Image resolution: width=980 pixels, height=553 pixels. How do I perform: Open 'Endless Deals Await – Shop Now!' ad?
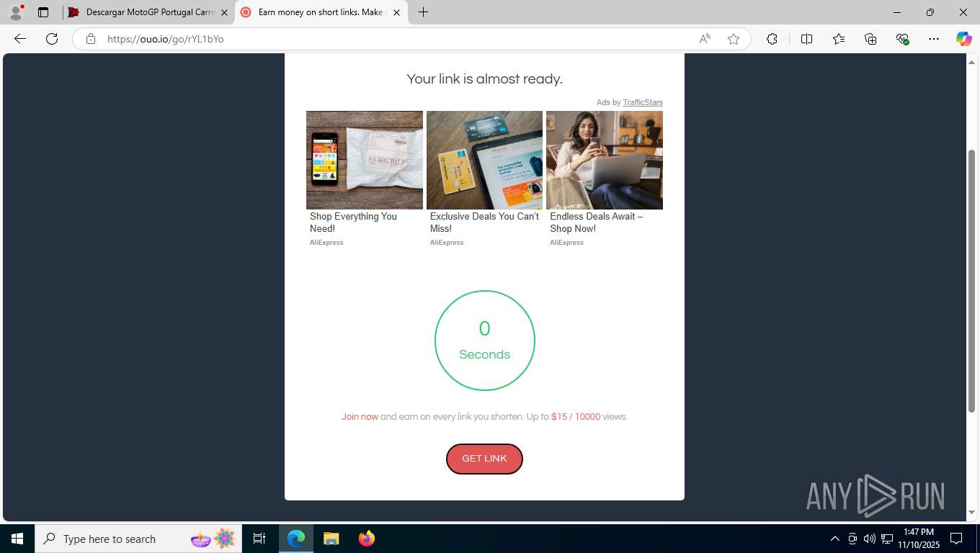tap(597, 222)
